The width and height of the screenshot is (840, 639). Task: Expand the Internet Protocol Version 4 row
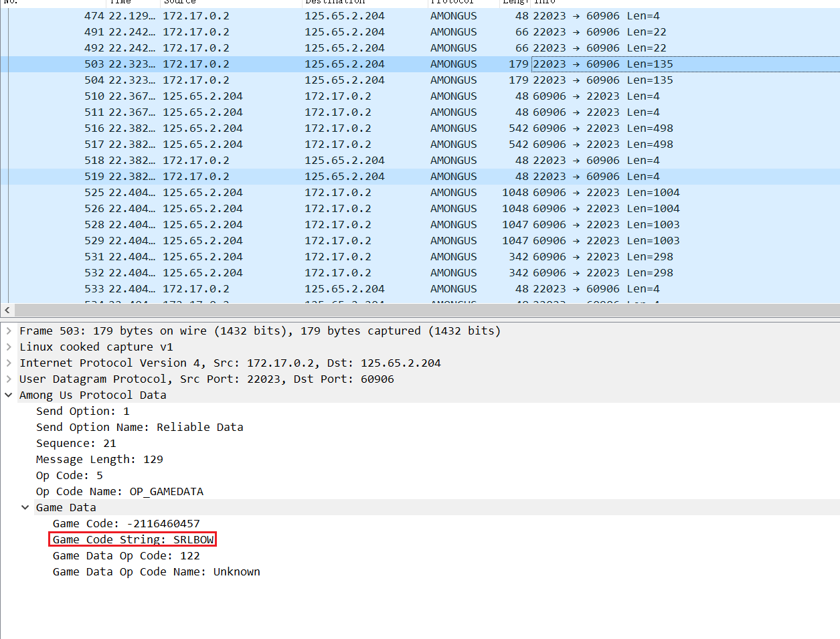tap(9, 363)
